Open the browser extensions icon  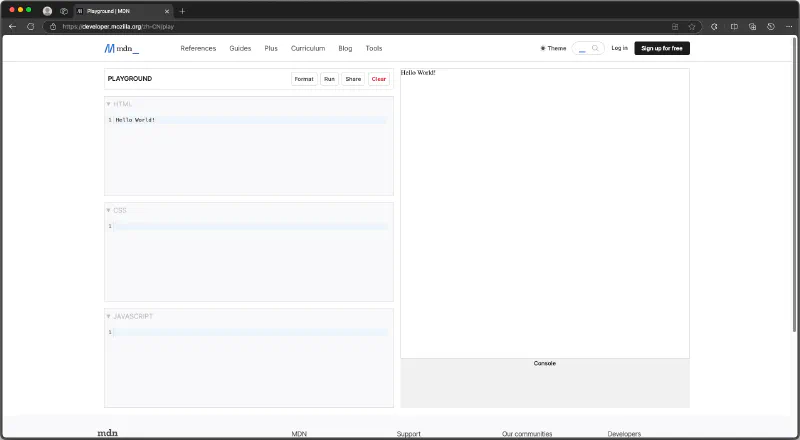pyautogui.click(x=714, y=27)
